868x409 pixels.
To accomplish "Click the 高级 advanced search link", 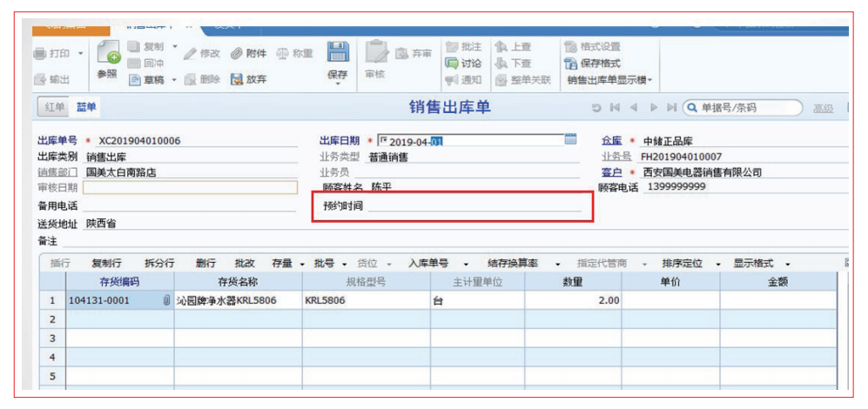I will [x=822, y=108].
